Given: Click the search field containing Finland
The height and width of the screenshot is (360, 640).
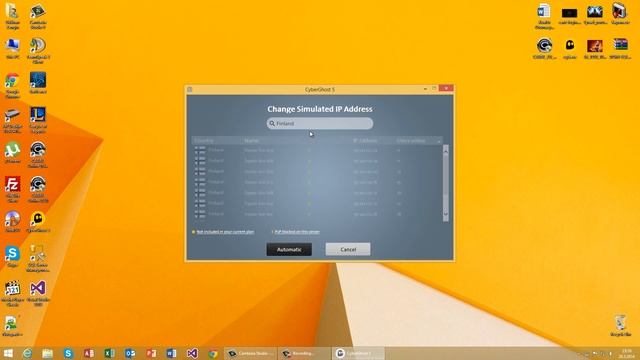Looking at the screenshot, I should (x=320, y=123).
